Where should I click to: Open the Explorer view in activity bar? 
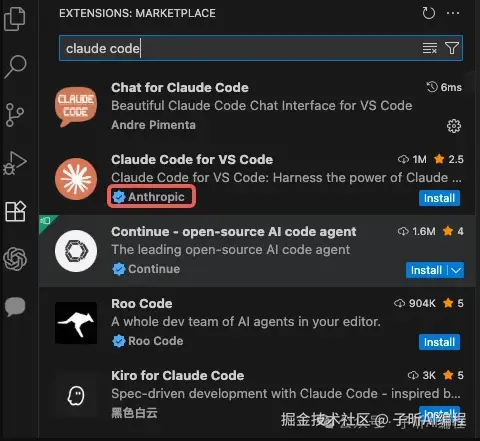(x=15, y=19)
